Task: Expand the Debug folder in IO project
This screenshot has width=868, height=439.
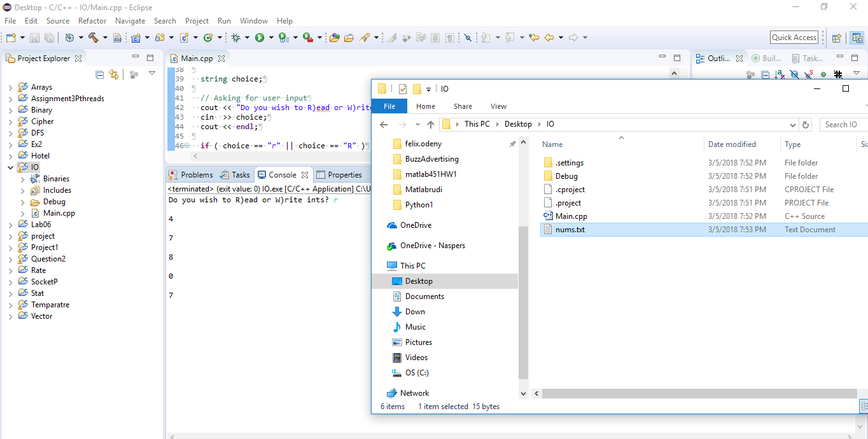Action: (x=23, y=202)
